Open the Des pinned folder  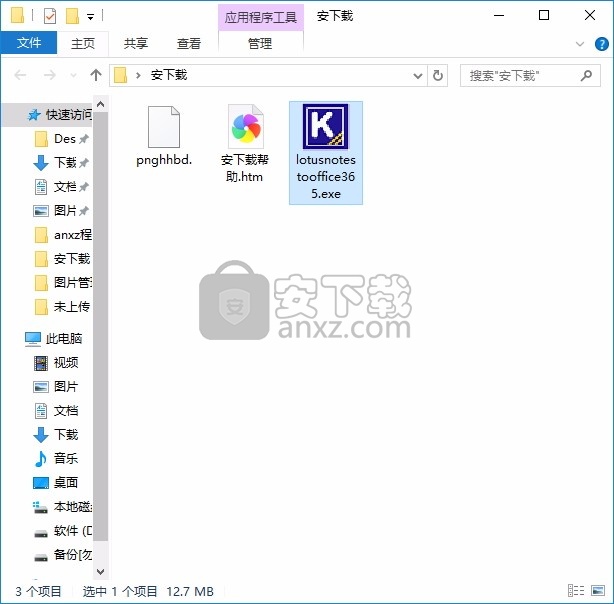click(63, 139)
